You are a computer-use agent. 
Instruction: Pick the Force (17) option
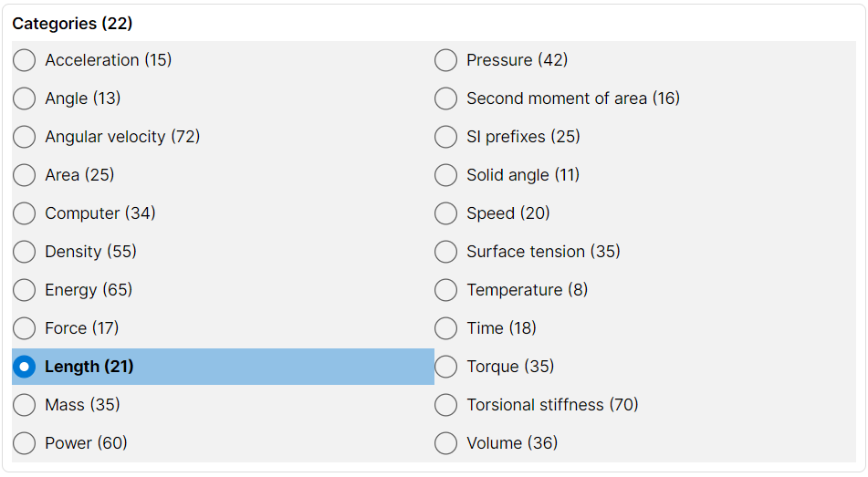[x=25, y=328]
